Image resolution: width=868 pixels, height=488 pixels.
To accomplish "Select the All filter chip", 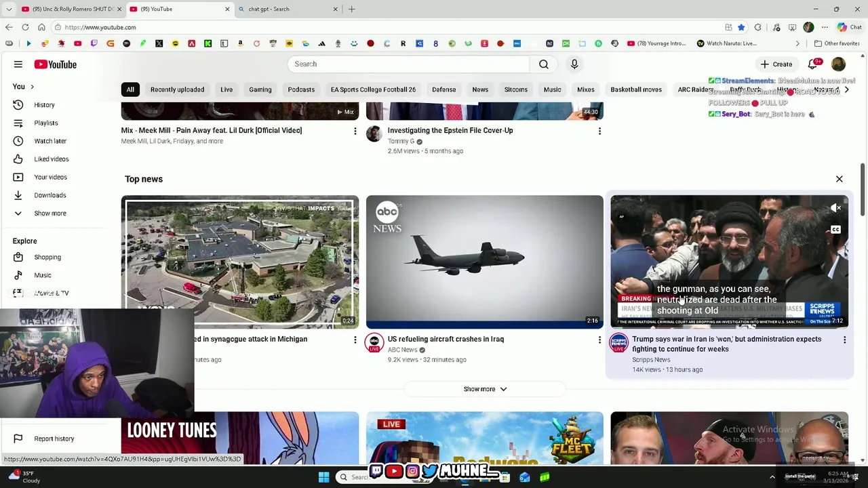I will 130,89.
